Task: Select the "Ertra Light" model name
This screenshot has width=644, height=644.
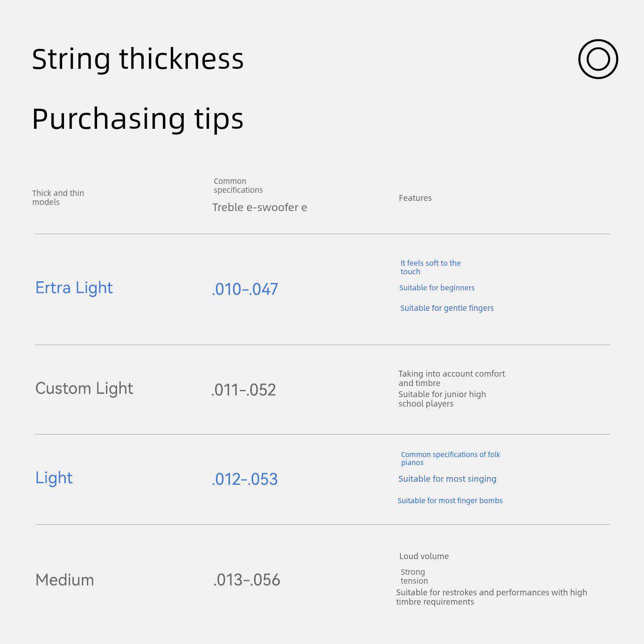Action: point(74,288)
